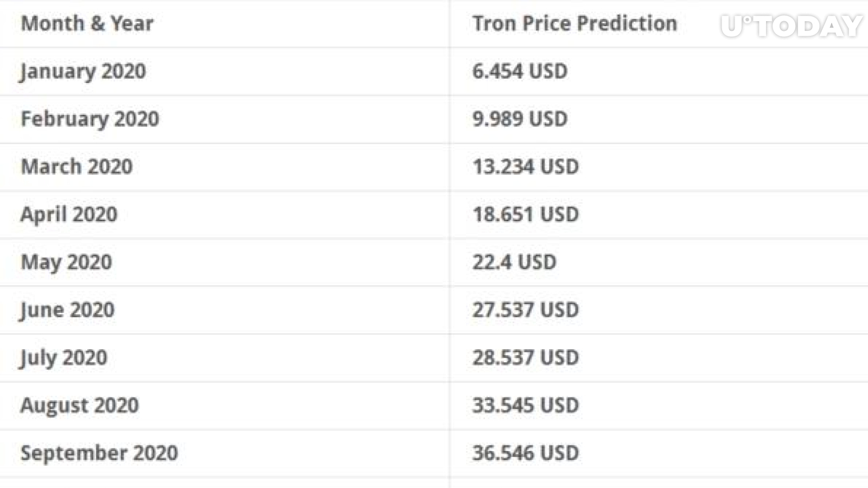Click the U.Today watermark logo

tap(792, 25)
